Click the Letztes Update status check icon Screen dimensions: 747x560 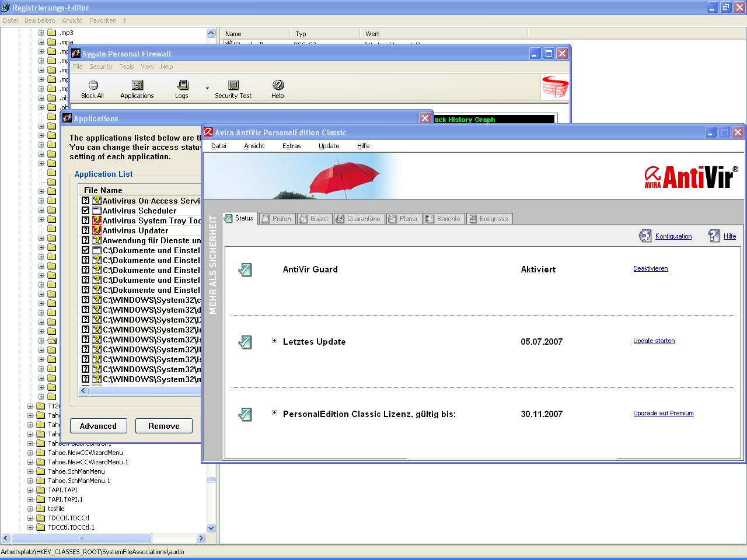click(245, 342)
